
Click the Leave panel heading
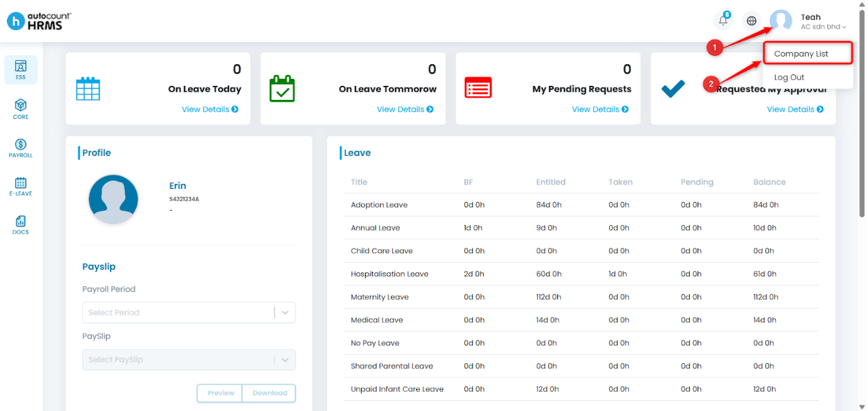click(357, 153)
